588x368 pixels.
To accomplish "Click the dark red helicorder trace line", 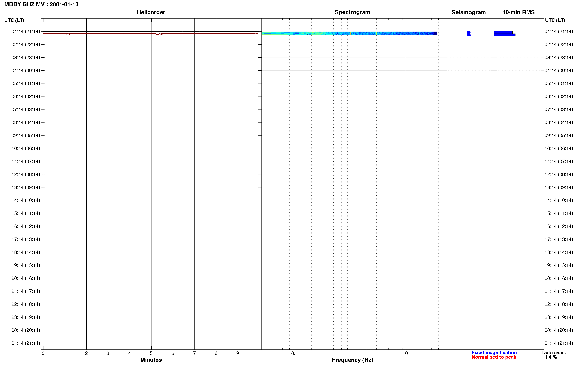I will click(151, 34).
